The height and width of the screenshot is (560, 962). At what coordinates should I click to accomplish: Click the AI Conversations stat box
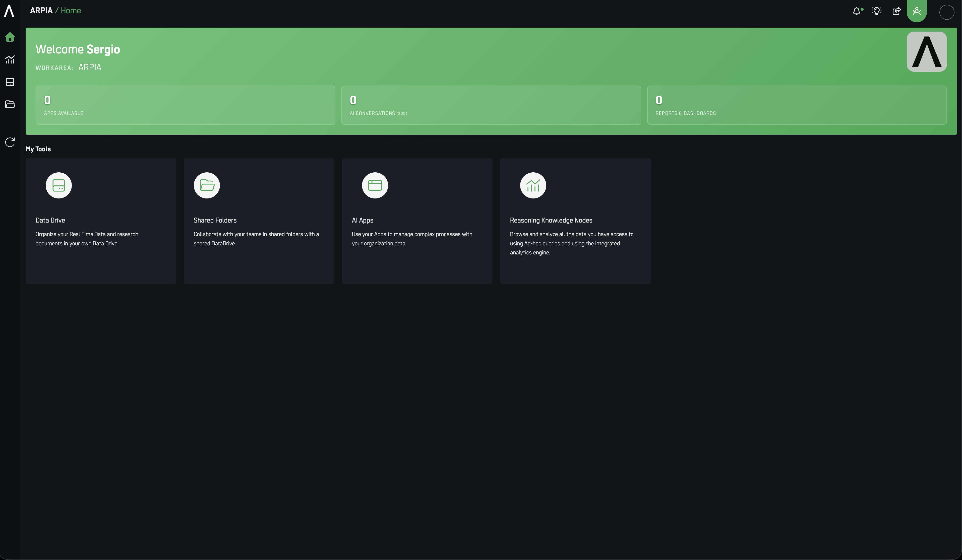click(x=491, y=105)
